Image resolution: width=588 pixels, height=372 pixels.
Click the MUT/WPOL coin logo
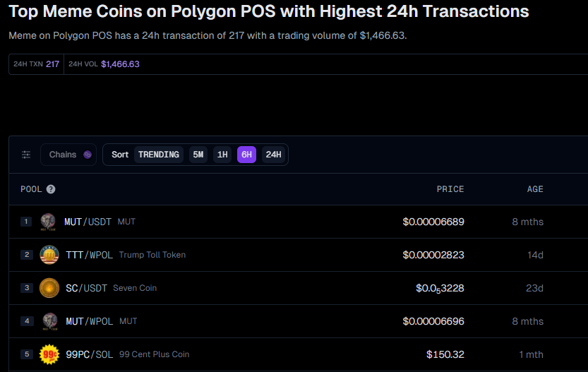(x=50, y=321)
